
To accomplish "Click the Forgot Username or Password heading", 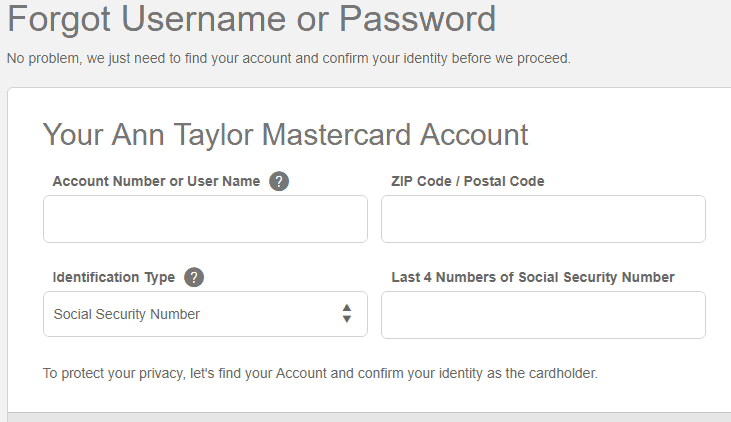I will [252, 20].
